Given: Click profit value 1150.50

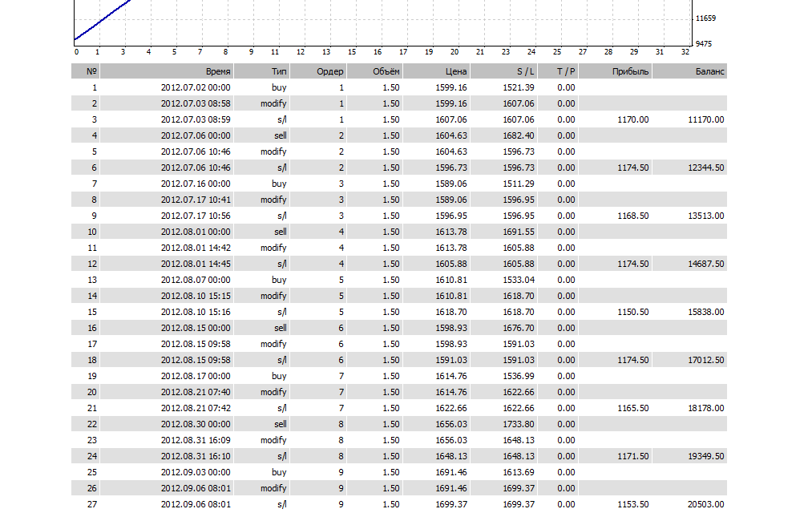Looking at the screenshot, I should [x=632, y=313].
